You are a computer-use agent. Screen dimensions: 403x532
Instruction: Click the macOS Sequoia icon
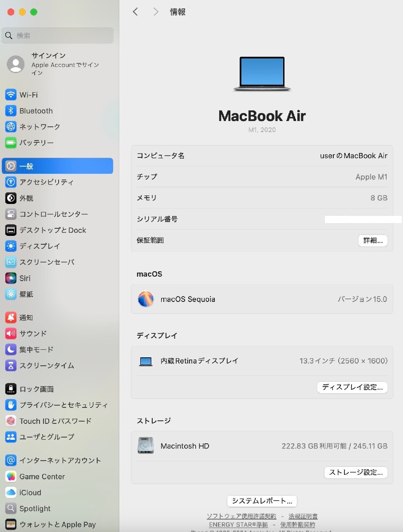pyautogui.click(x=146, y=299)
